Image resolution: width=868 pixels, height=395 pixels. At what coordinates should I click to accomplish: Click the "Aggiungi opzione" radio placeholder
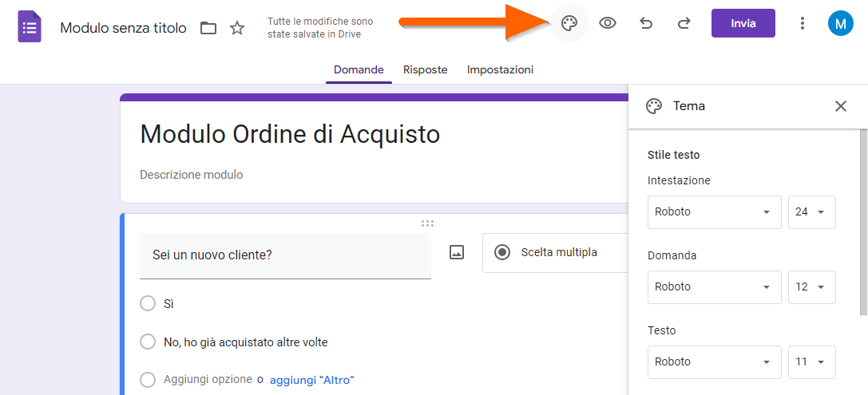(x=148, y=380)
